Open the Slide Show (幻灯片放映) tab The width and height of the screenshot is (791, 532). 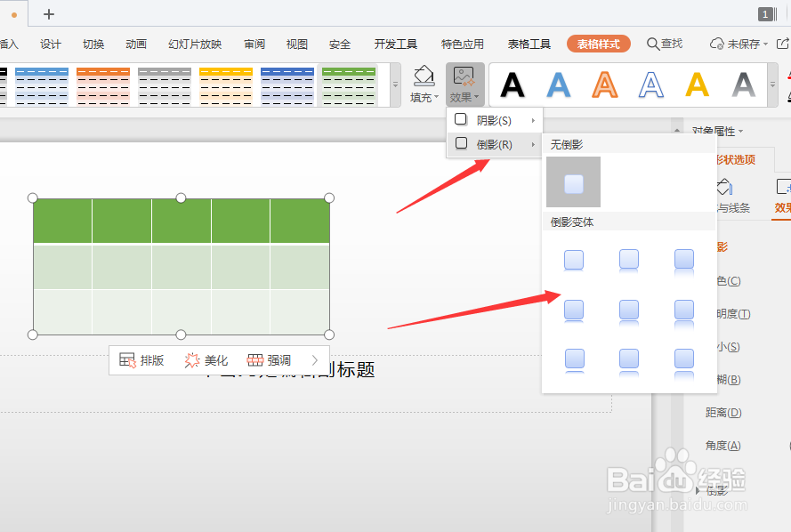(x=195, y=44)
